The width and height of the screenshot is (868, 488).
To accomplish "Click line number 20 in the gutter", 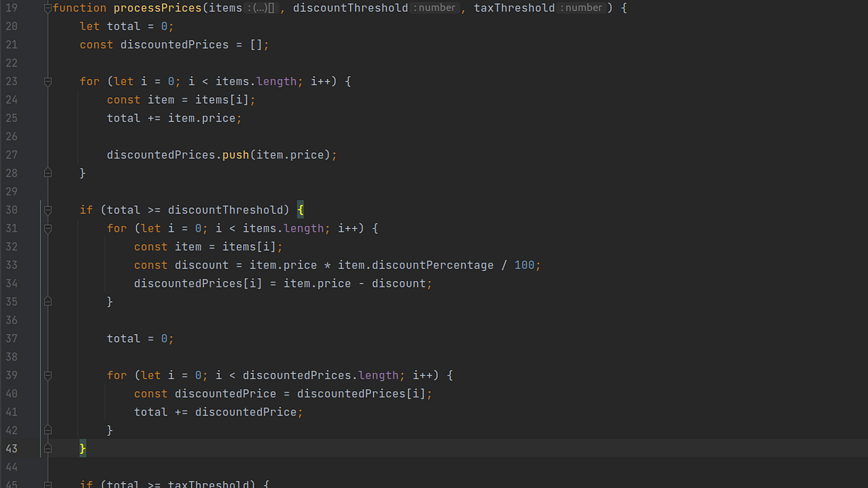I will pos(12,26).
